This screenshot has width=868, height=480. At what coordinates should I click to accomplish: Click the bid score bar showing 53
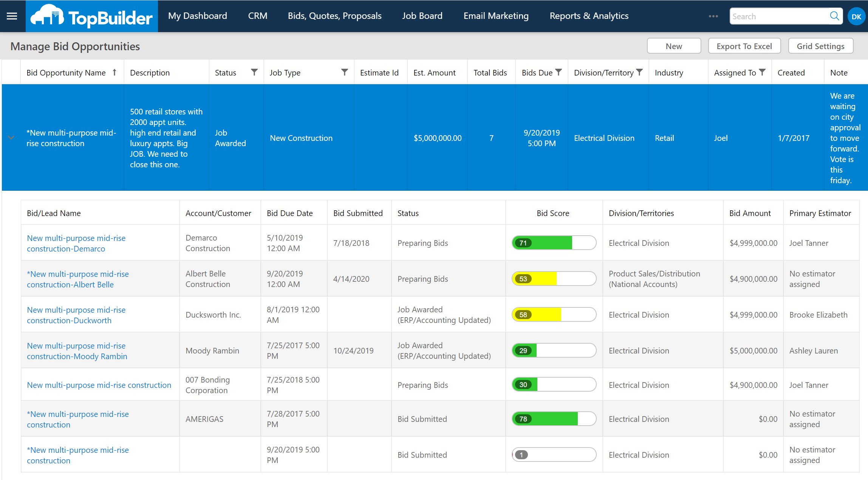[554, 279]
